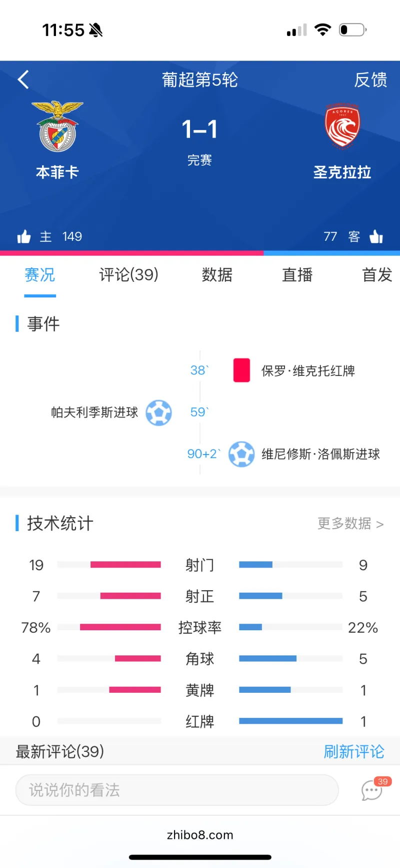
Task: Expand 更多数据 for more statistics
Action: tap(350, 524)
